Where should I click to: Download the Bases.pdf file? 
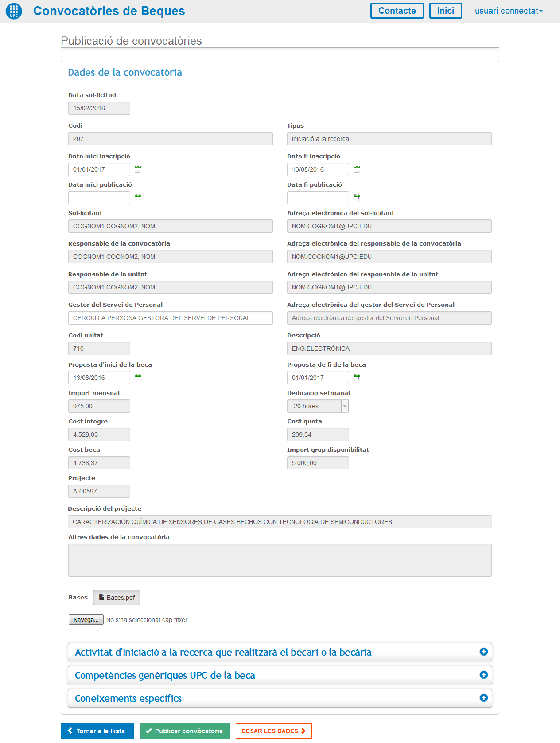[x=117, y=598]
